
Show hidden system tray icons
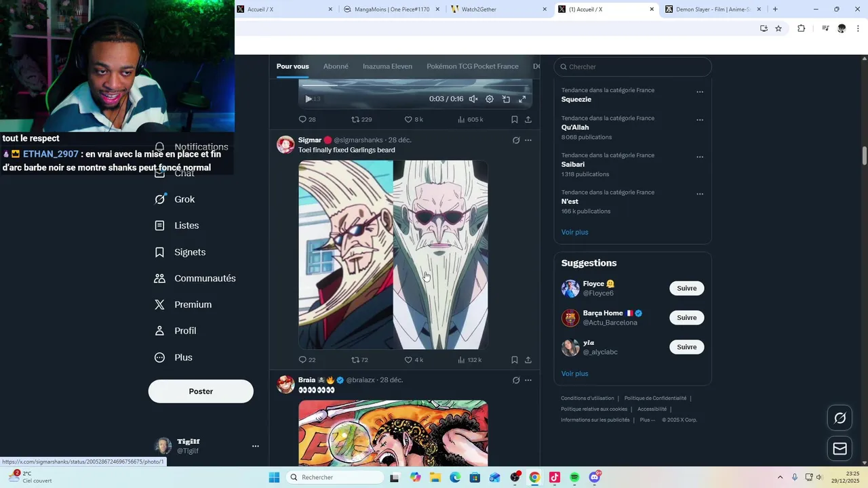tap(780, 477)
